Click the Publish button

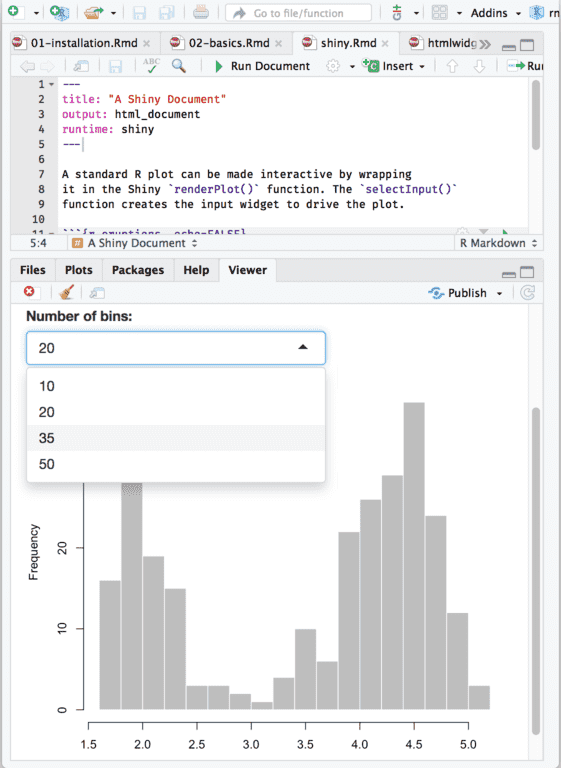coord(458,293)
